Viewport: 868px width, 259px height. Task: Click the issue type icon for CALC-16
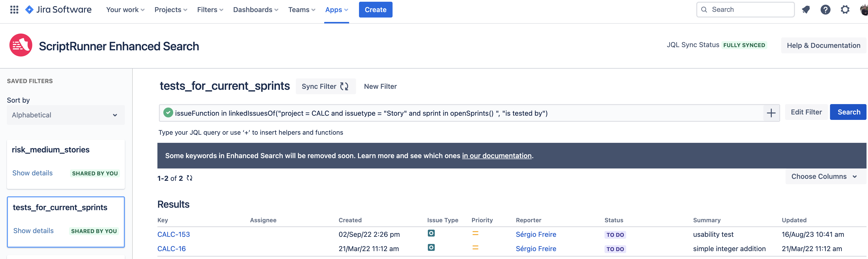coord(431,248)
